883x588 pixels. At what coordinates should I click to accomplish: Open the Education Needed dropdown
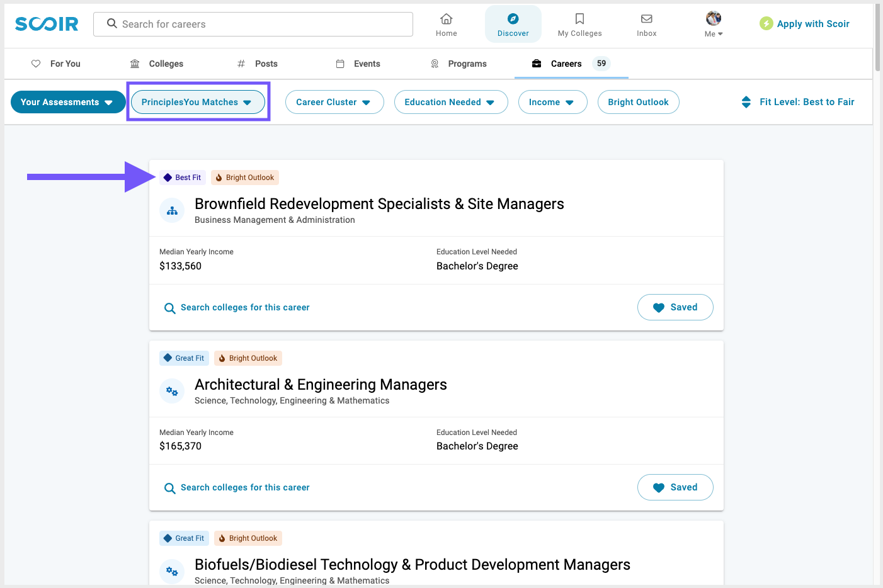tap(451, 101)
